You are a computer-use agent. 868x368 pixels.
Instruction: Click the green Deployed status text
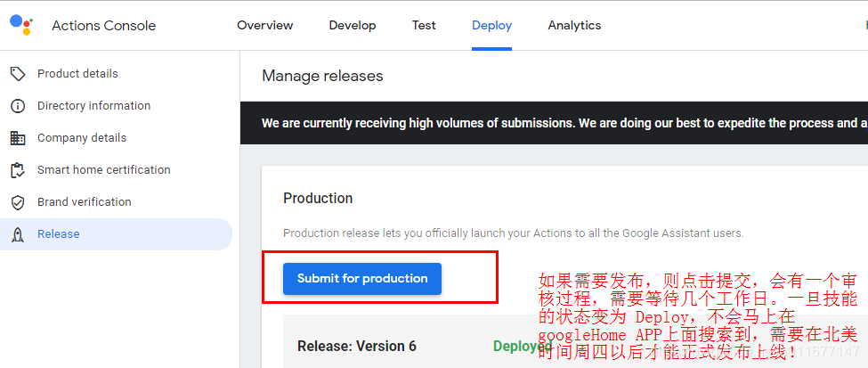tap(521, 347)
